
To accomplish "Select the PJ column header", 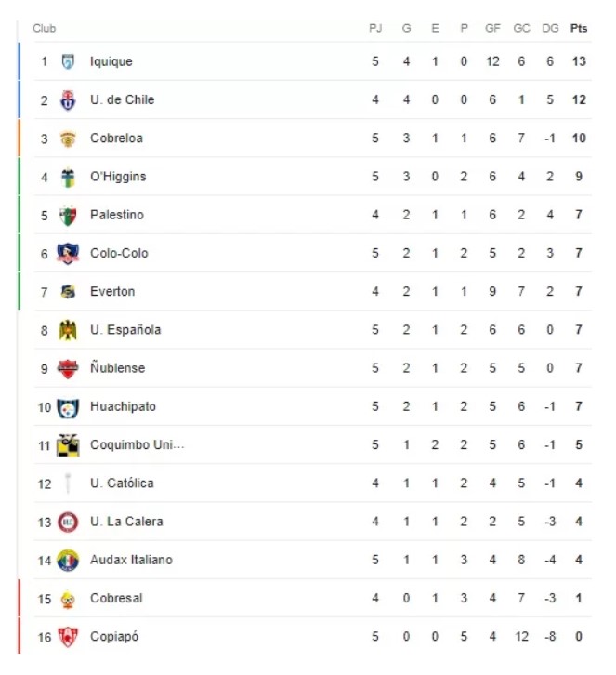I will tap(375, 29).
